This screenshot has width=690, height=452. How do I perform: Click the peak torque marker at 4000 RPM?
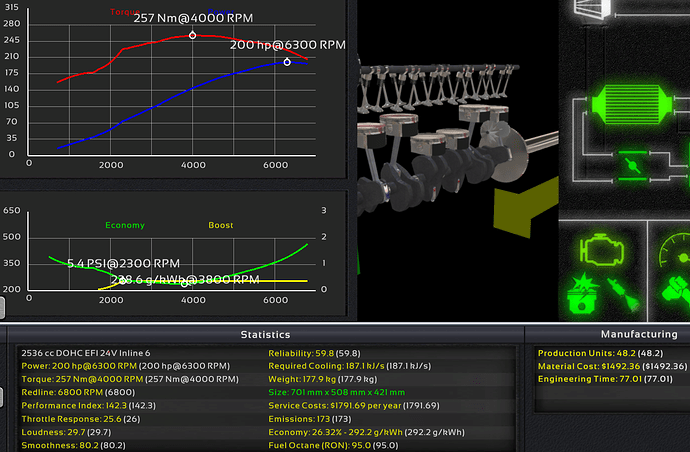coord(193,35)
